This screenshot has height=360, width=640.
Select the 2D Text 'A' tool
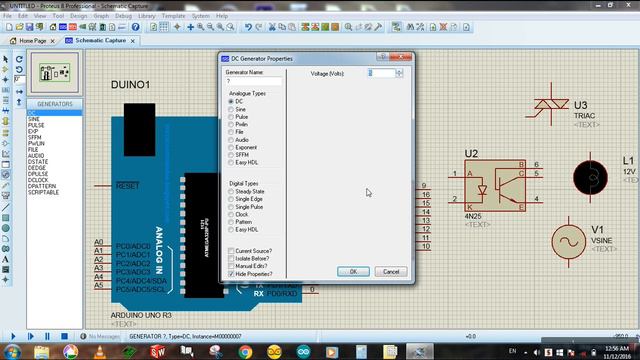tap(6, 259)
